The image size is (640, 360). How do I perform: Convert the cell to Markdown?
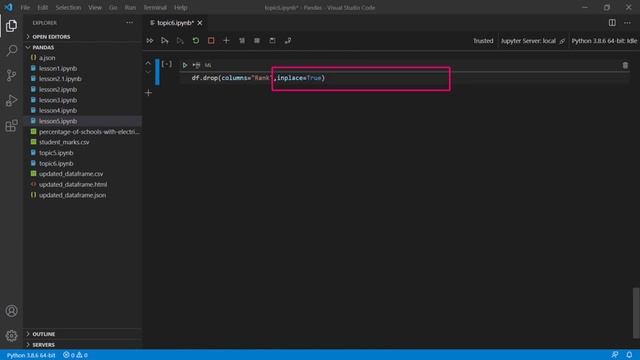tap(208, 65)
